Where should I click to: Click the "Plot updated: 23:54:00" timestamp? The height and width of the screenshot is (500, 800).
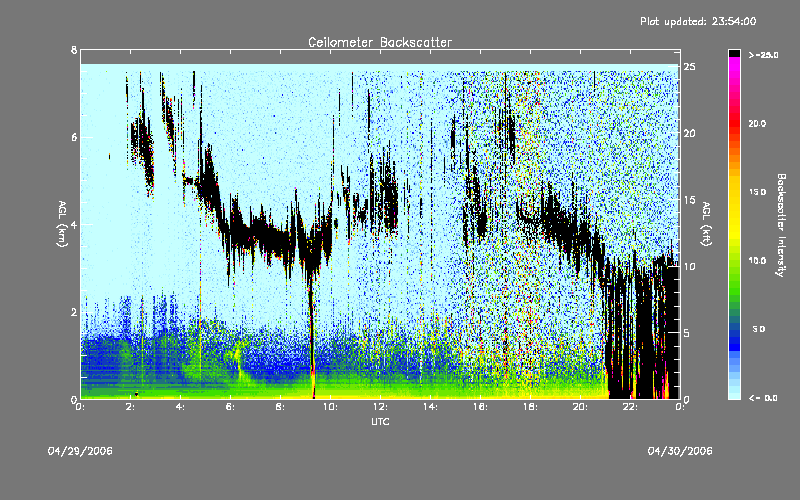[x=698, y=21]
